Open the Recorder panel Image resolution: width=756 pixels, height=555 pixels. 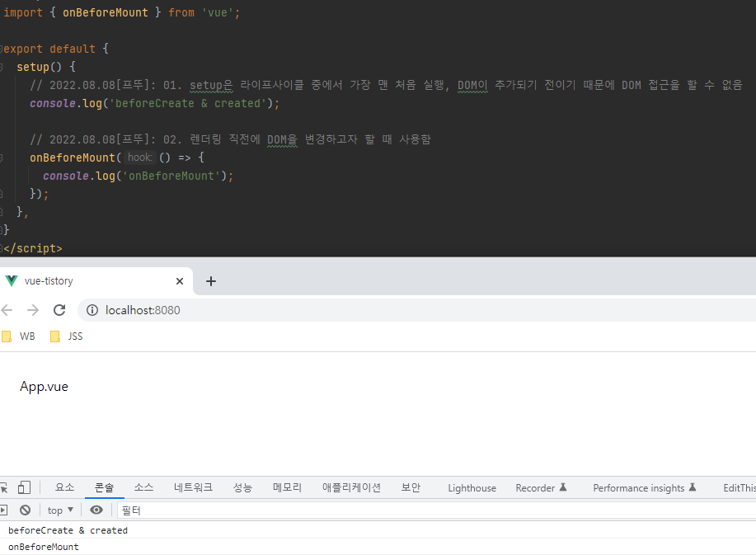[541, 488]
